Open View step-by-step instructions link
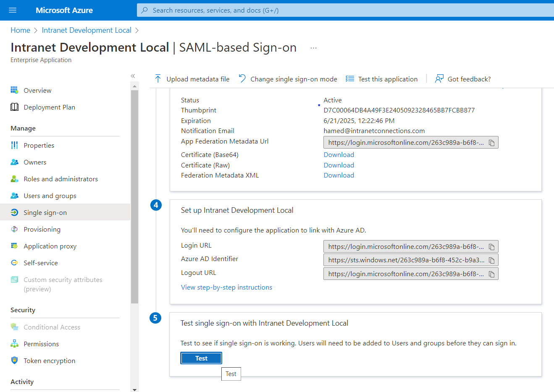Screen dimensions: 554x392 tap(226, 287)
